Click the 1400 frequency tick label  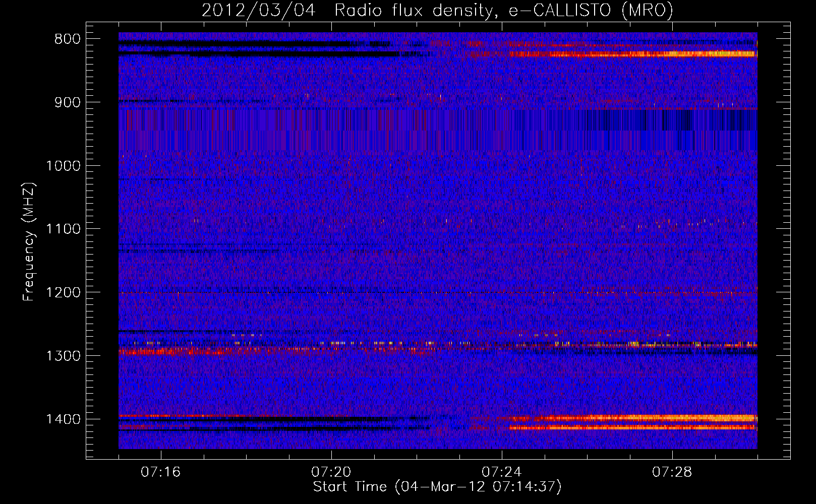pos(63,419)
